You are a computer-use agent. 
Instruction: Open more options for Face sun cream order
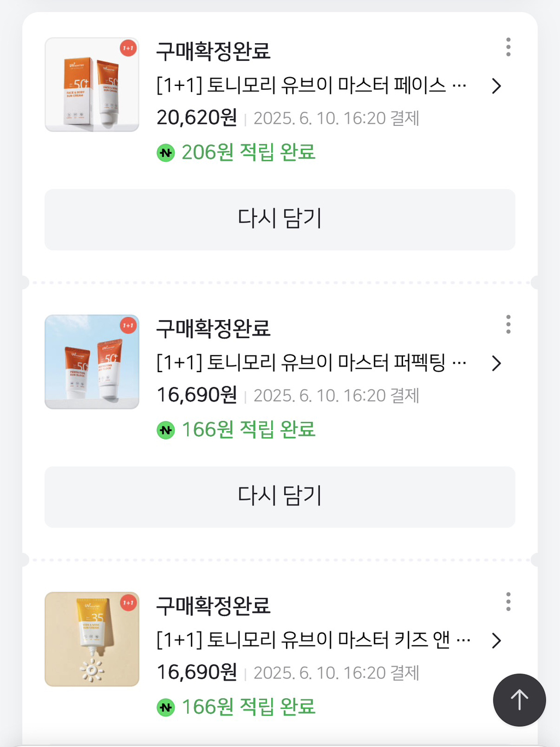click(508, 47)
